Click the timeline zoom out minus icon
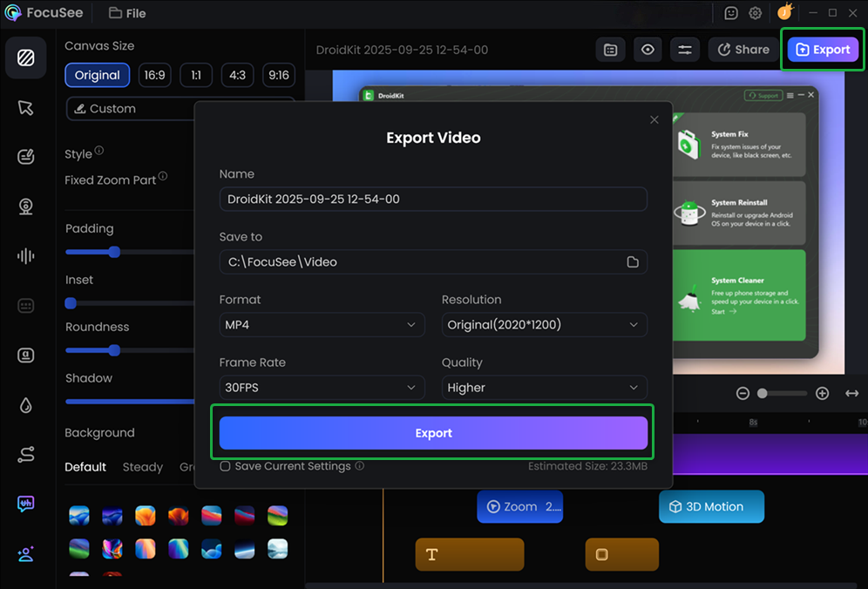Screen dimensions: 868x589 (743, 394)
